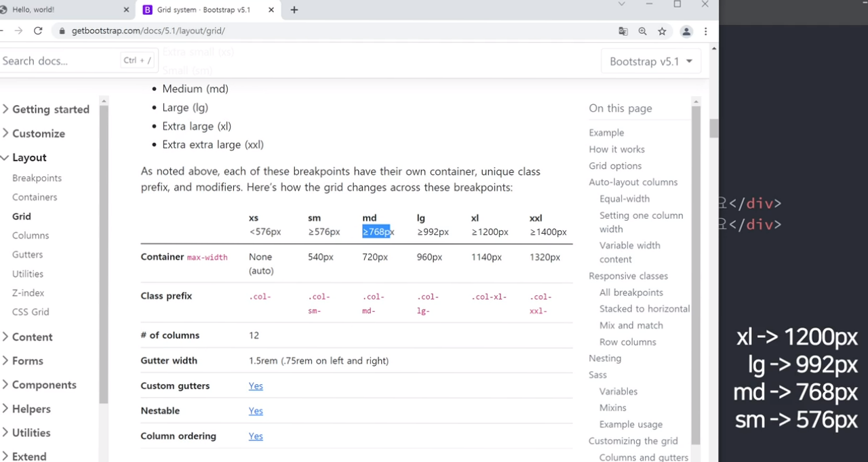Expand the Utilities section in sidebar
This screenshot has height=462, width=868.
(x=26, y=433)
